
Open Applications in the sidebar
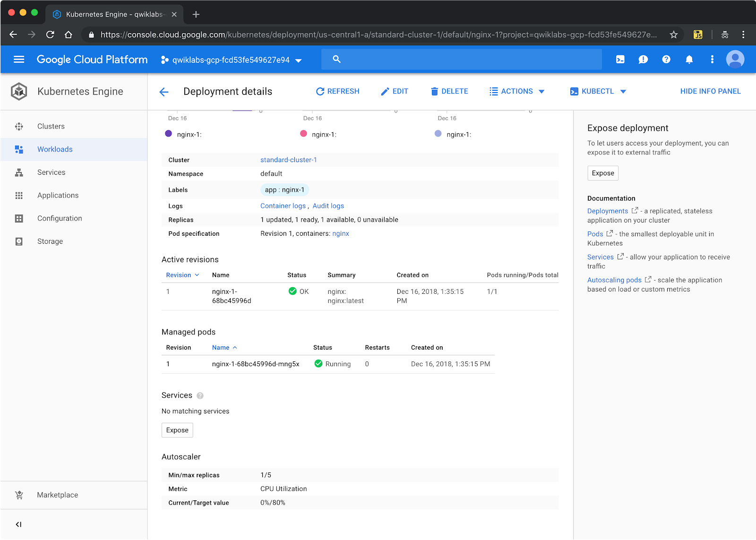point(74,196)
